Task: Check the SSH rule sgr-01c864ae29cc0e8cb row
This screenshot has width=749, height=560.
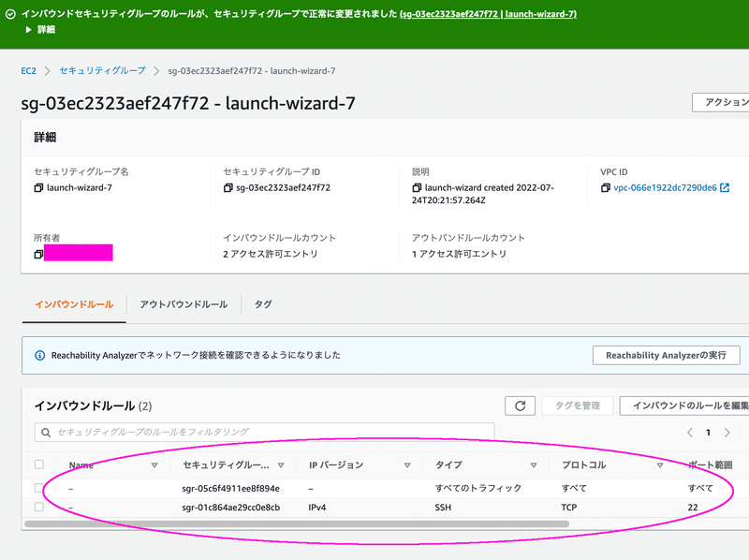Action: coord(39,507)
